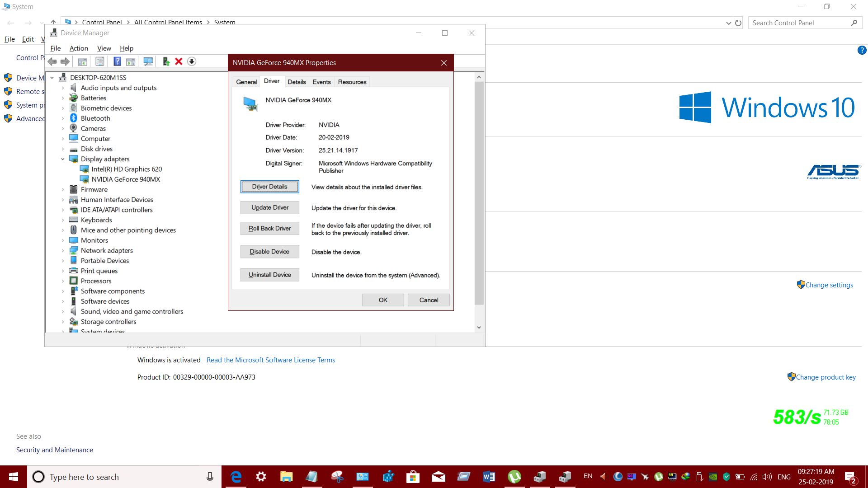The image size is (868, 488).
Task: Click the Batteries category icon
Action: click(73, 98)
